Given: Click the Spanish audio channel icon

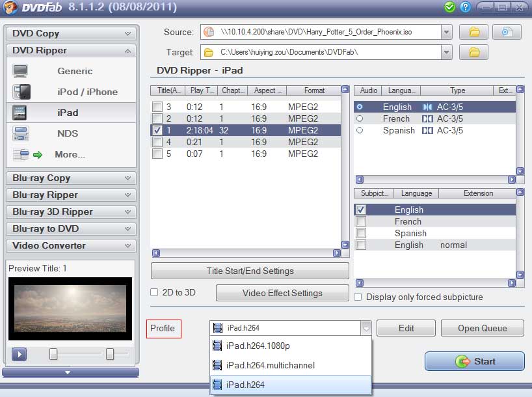Looking at the screenshot, I should click(x=427, y=130).
